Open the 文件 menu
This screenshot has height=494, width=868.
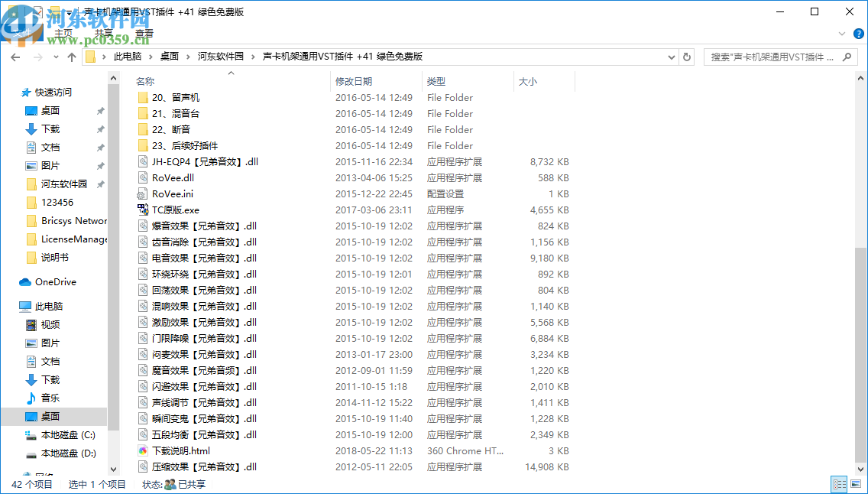tap(21, 33)
